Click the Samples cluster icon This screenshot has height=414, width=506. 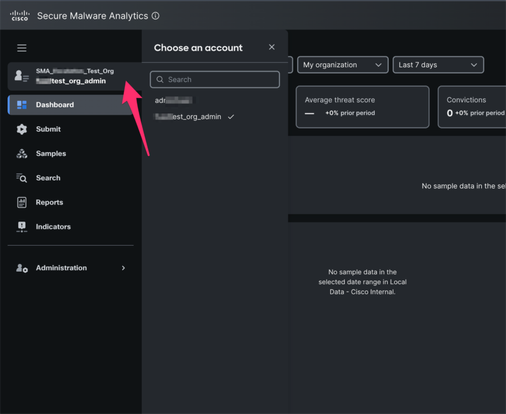coord(22,154)
